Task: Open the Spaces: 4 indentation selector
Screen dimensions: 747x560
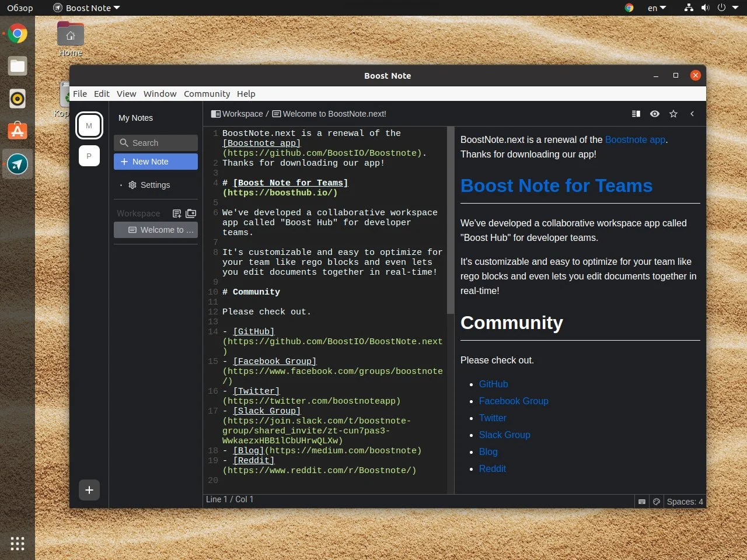Action: point(685,502)
